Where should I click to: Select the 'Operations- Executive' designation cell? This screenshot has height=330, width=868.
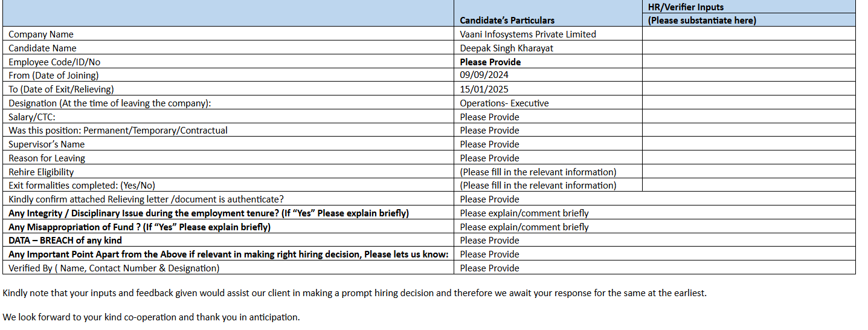[504, 103]
